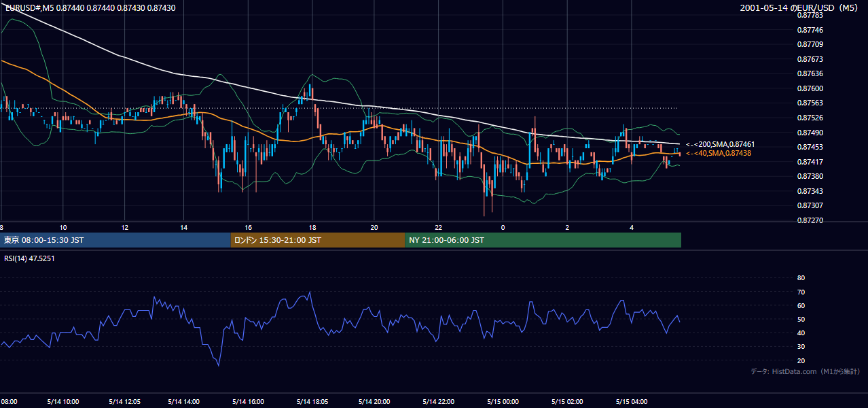Click bottom time label 5/14 14:00
868x408 pixels.
[x=185, y=401]
